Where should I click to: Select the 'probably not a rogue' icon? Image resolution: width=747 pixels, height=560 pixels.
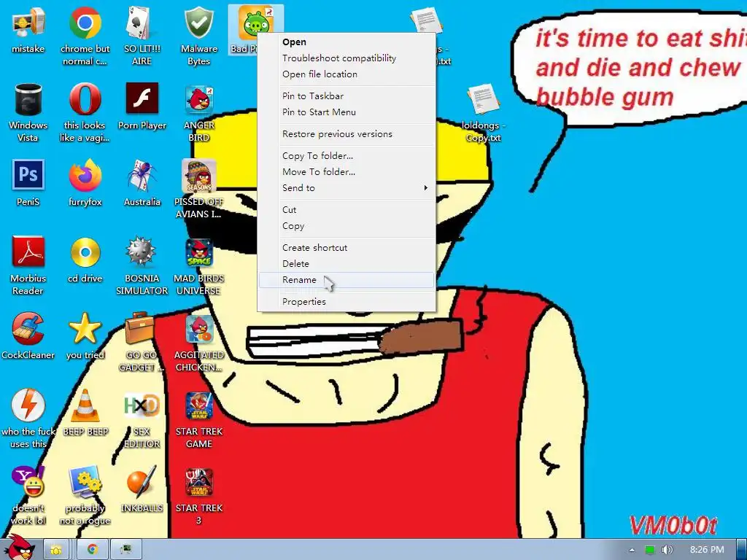tap(85, 495)
